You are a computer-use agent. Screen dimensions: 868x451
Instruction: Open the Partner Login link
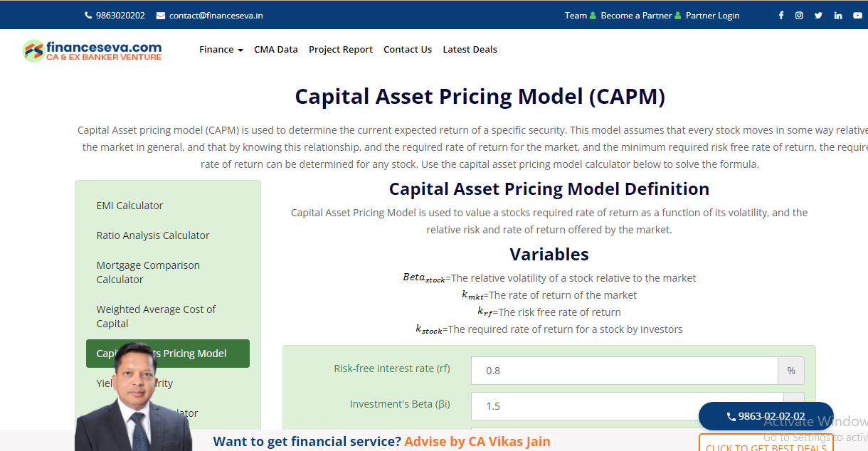(x=712, y=16)
